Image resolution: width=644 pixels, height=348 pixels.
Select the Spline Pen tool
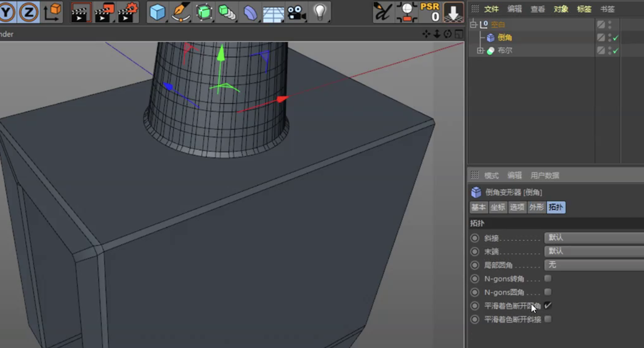click(x=180, y=12)
